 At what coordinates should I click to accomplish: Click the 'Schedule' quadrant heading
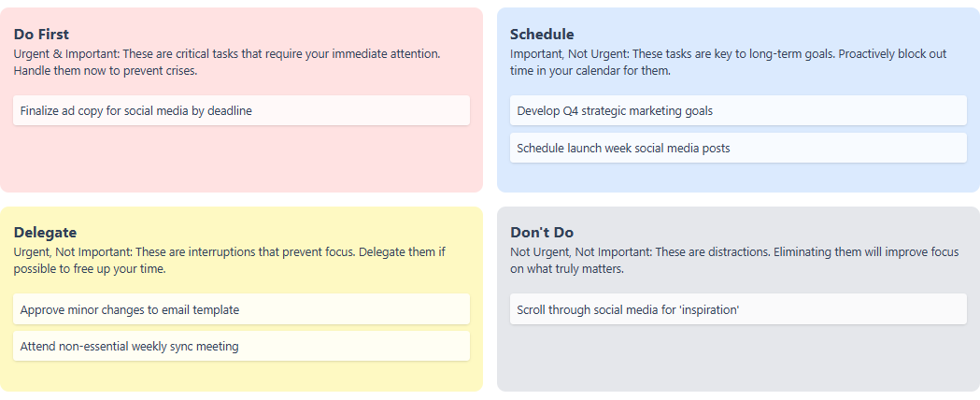coord(542,35)
